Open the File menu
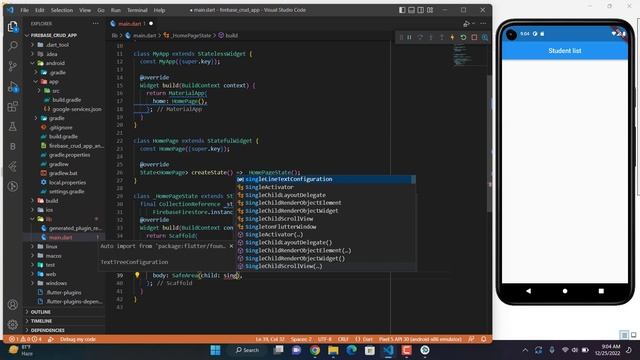The image size is (640, 360). pos(24,10)
